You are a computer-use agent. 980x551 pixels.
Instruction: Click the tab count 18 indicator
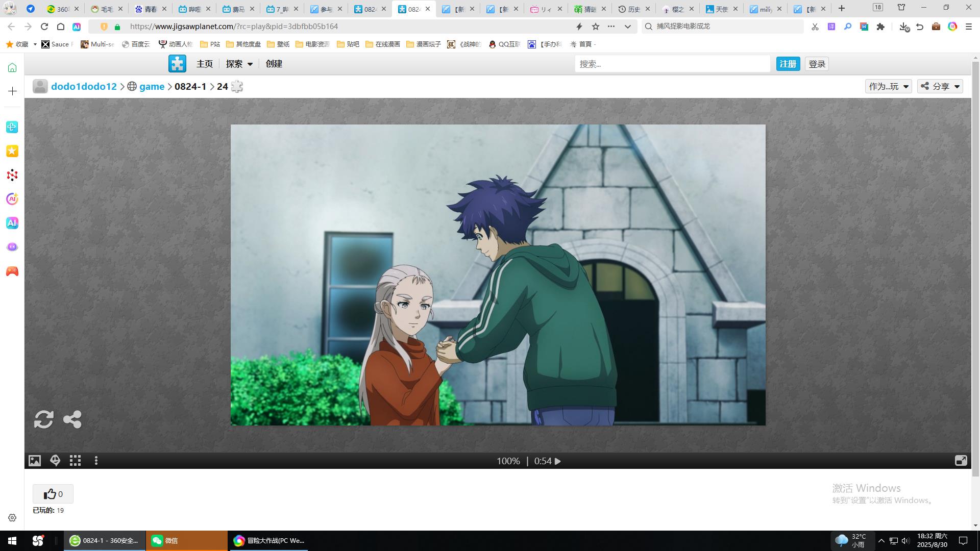pyautogui.click(x=878, y=7)
